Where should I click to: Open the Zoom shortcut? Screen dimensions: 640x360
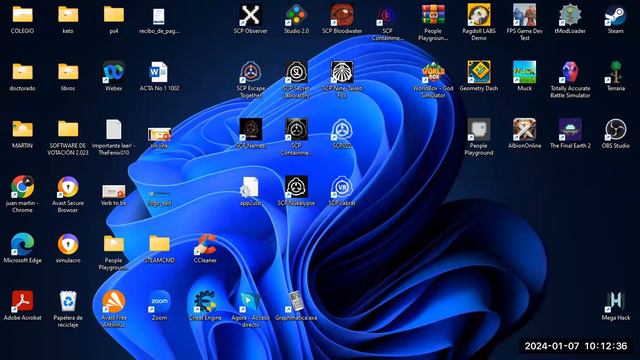(159, 301)
